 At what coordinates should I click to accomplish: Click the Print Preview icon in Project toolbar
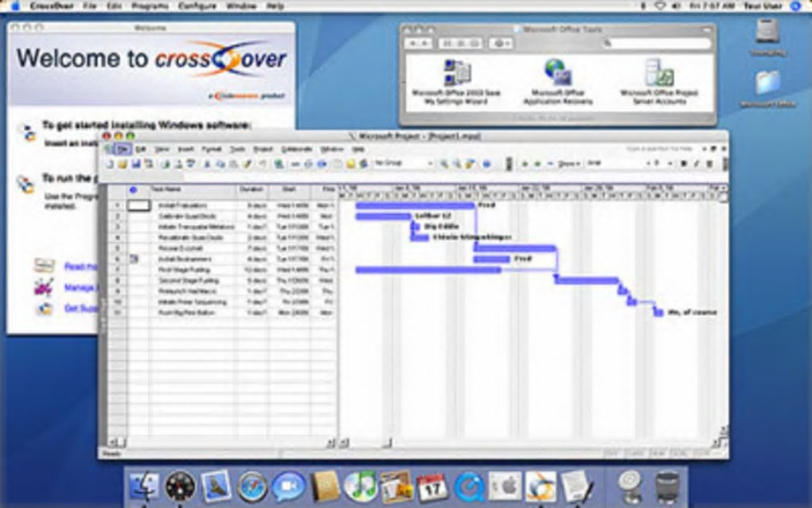point(179,164)
